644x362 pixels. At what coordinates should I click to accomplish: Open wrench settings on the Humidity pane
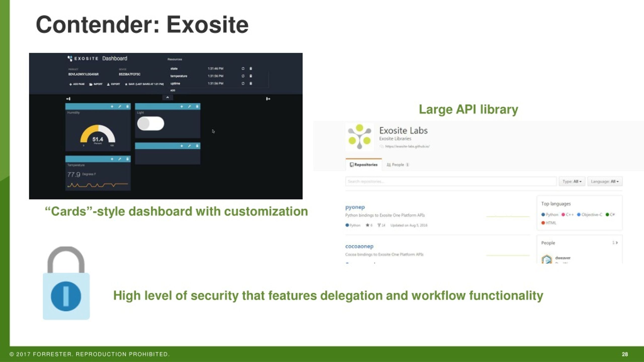tap(119, 107)
